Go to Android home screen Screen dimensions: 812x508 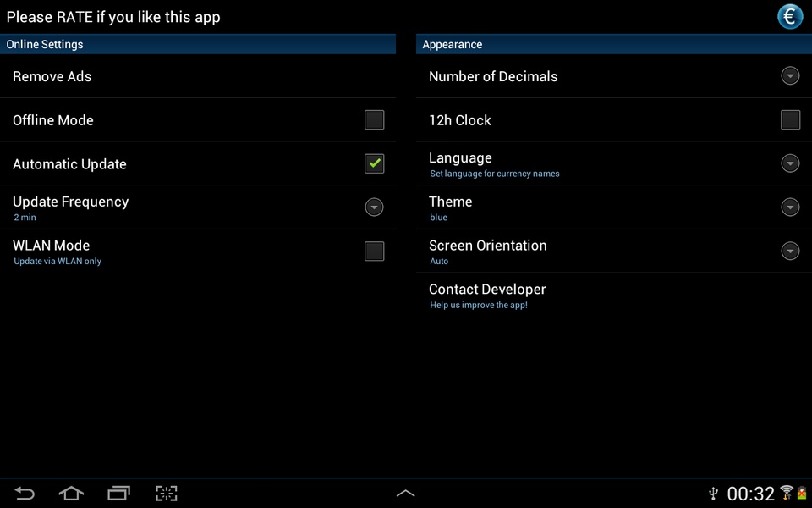[x=71, y=493]
